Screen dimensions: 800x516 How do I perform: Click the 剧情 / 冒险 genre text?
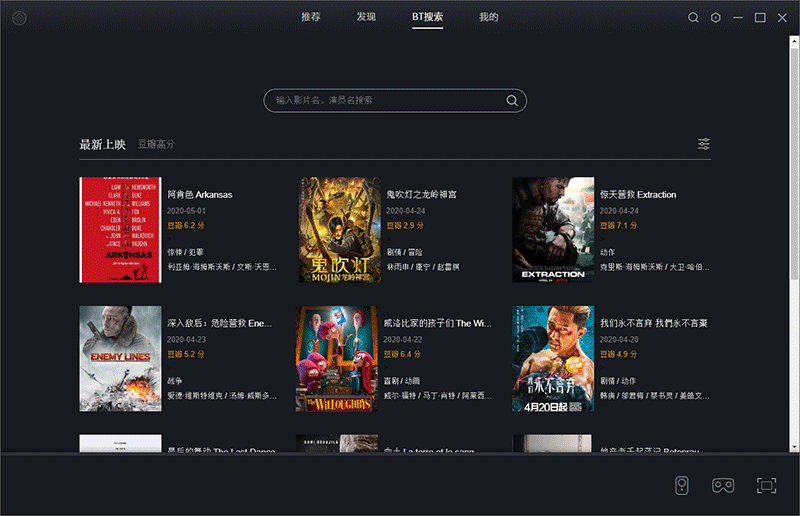click(x=404, y=252)
